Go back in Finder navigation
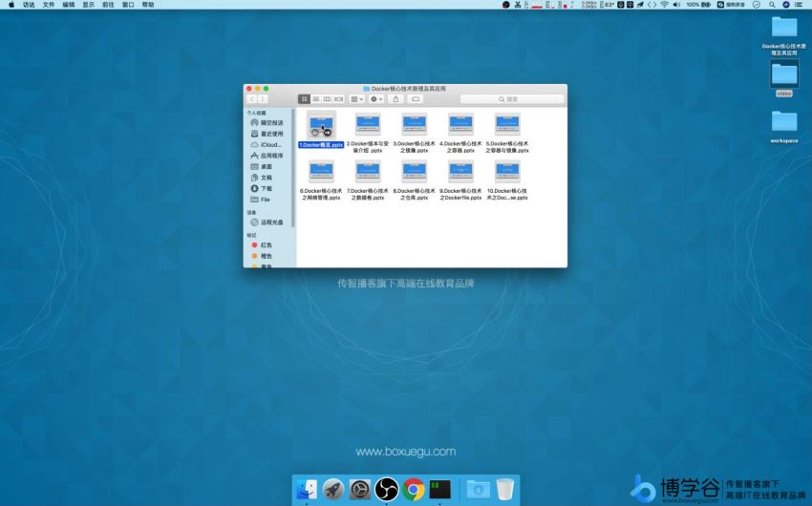 (252, 99)
